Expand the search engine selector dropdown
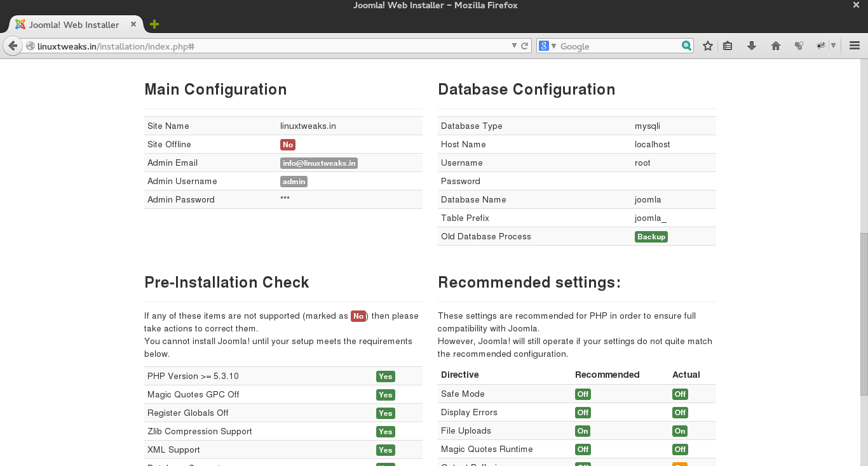This screenshot has height=466, width=868. (x=553, y=46)
